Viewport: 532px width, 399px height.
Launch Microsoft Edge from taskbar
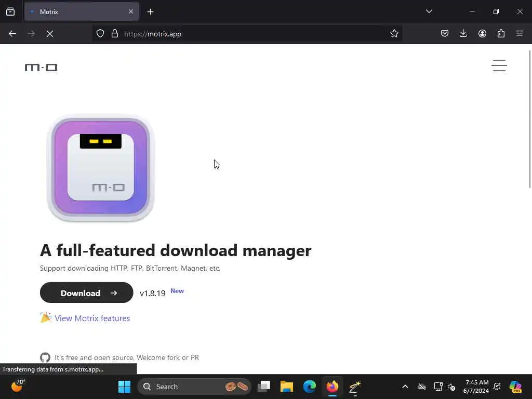coord(310,387)
